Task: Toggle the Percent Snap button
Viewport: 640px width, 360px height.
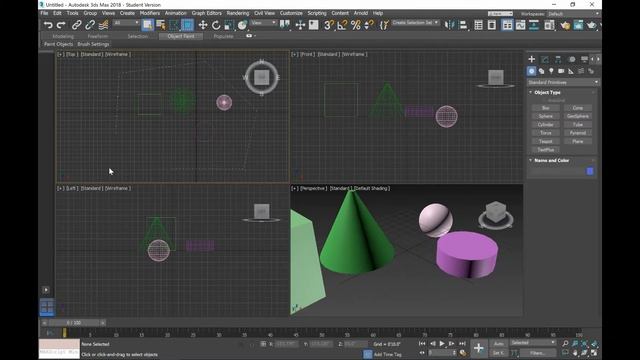Action: pyautogui.click(x=356, y=25)
